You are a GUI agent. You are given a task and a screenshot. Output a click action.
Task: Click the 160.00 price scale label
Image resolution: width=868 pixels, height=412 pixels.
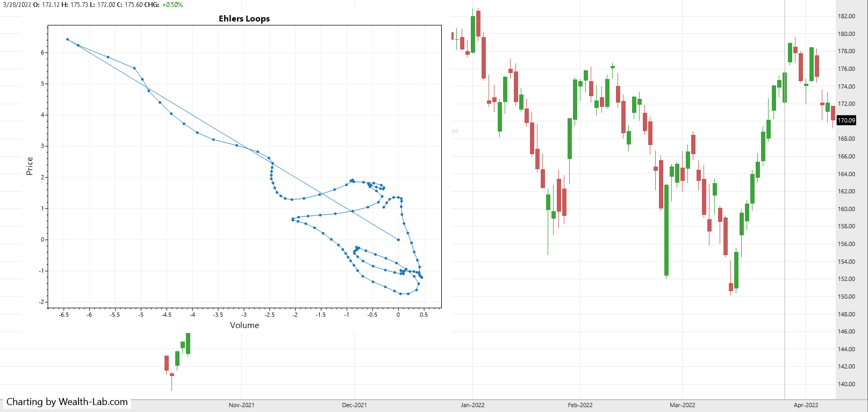(847, 209)
